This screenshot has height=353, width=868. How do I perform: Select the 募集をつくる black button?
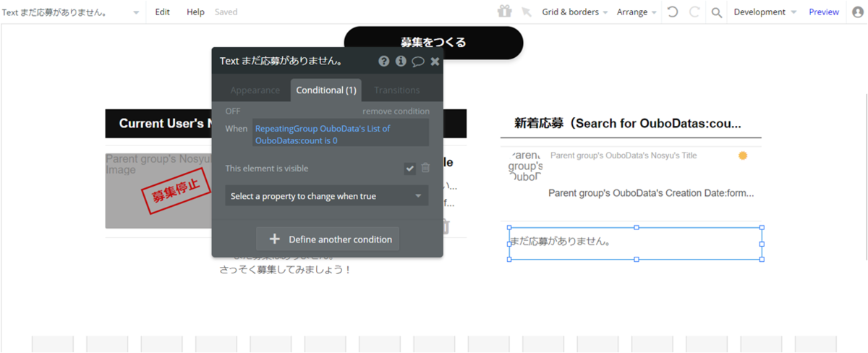coord(433,43)
